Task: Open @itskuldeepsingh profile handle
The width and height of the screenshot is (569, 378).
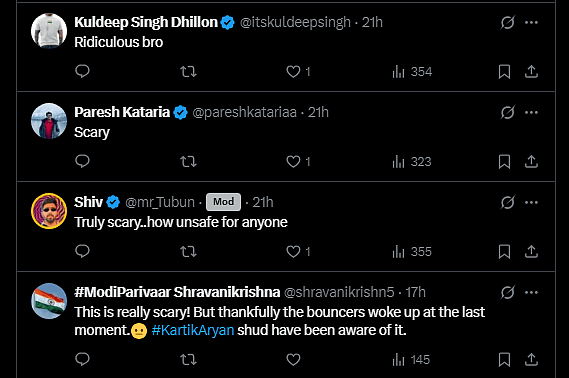Action: point(295,22)
